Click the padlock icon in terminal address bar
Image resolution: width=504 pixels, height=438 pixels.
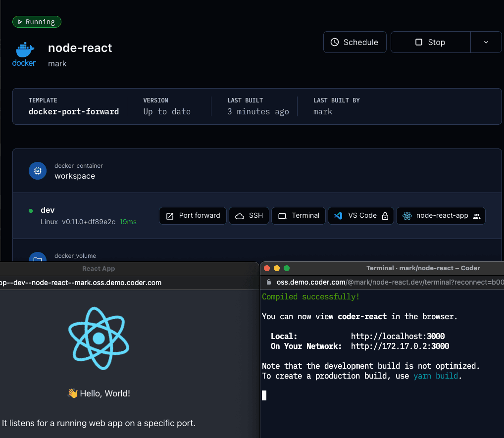coord(269,282)
